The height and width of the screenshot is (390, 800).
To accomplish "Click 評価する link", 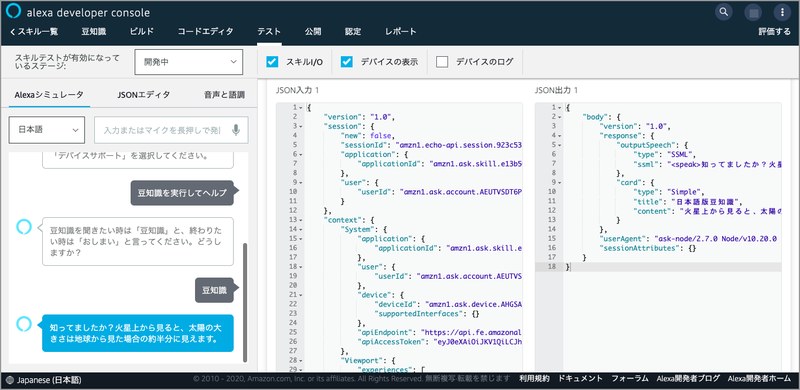I will 774,32.
